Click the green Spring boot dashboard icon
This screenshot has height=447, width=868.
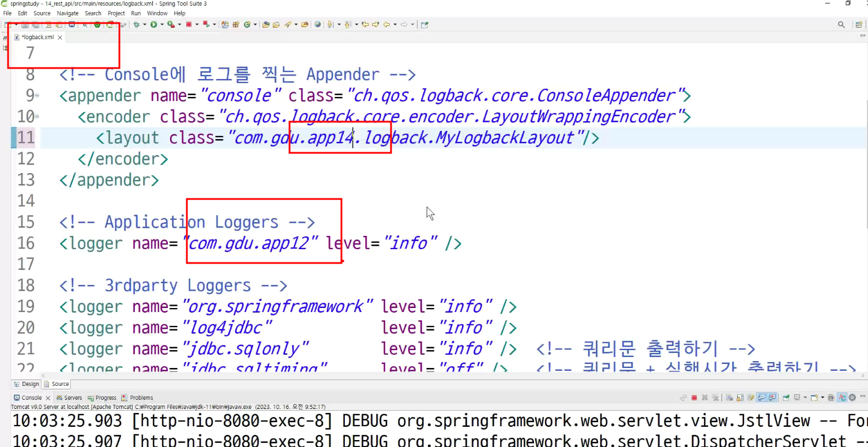[97, 25]
